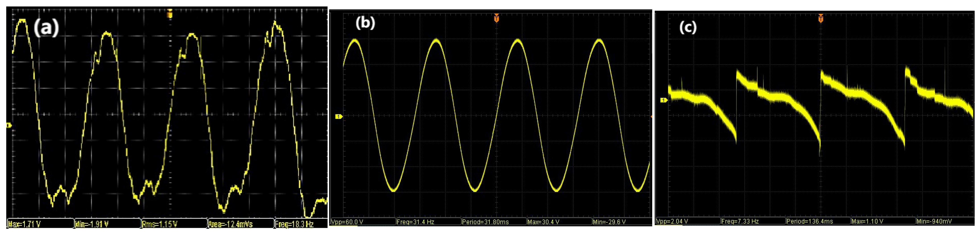The image size is (980, 233).
Task: Click the Vpp=2.04 V measurement
Action: point(688,221)
